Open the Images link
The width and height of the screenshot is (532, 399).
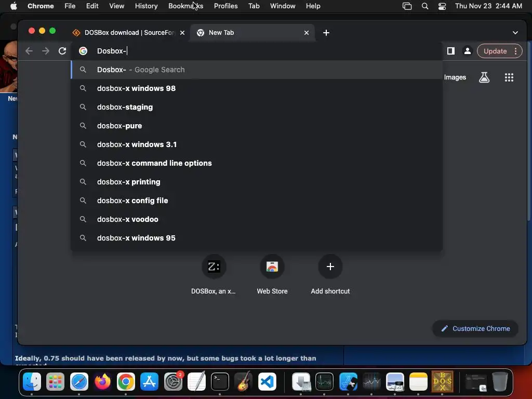[x=455, y=77]
